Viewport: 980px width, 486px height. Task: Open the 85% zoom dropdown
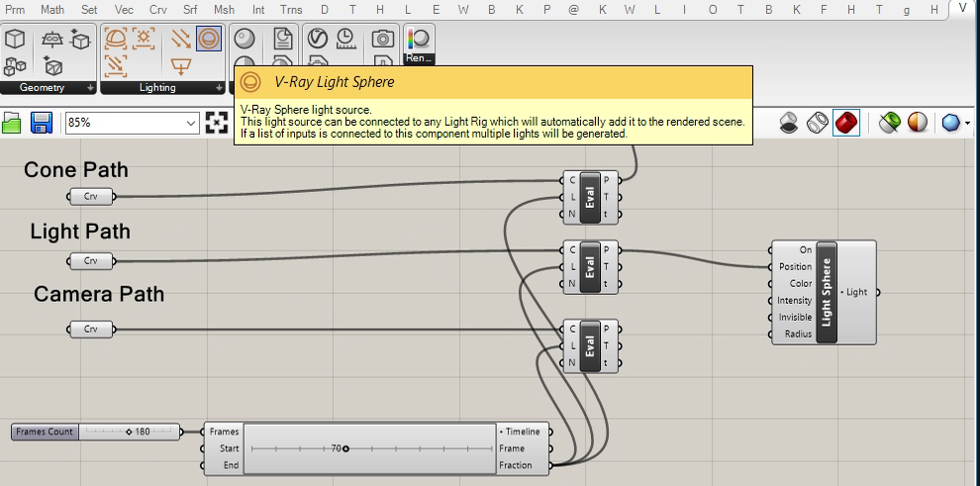pyautogui.click(x=133, y=123)
